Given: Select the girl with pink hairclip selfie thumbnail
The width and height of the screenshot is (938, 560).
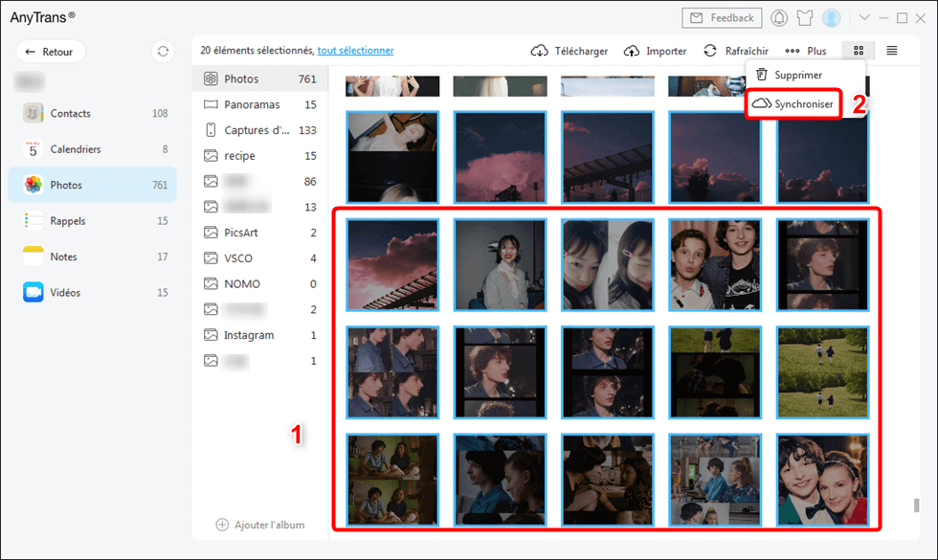Looking at the screenshot, I should (x=607, y=265).
